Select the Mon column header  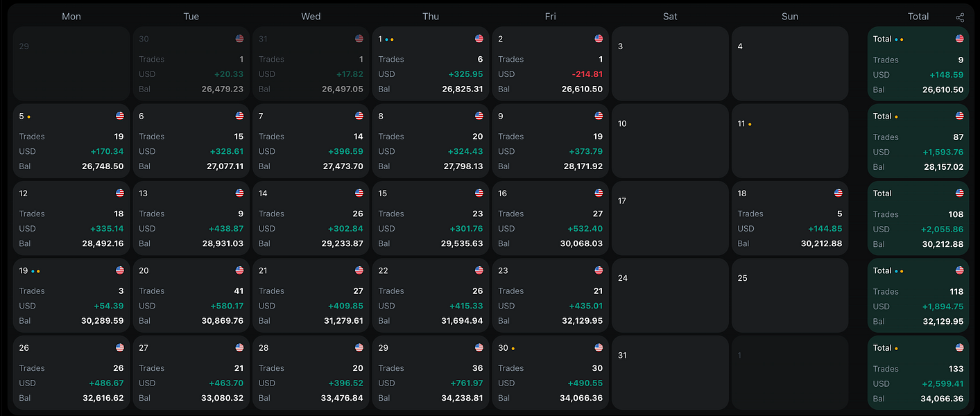click(x=71, y=16)
